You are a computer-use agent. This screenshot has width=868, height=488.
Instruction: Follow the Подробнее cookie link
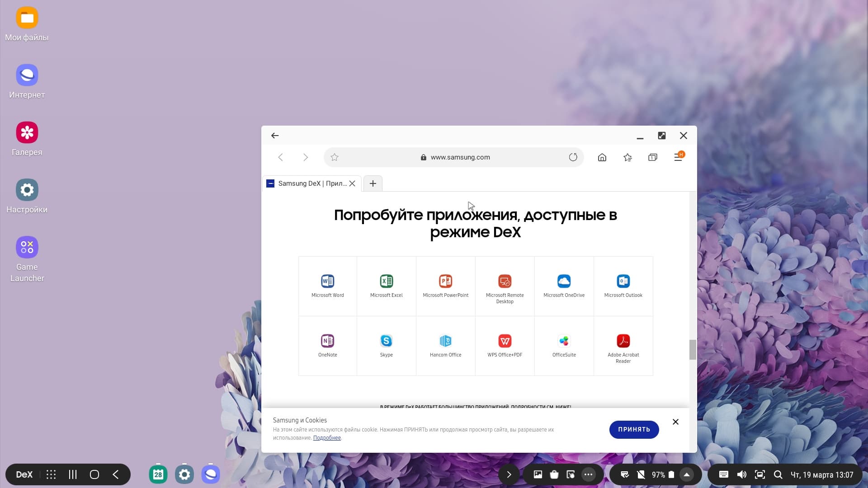coord(327,438)
